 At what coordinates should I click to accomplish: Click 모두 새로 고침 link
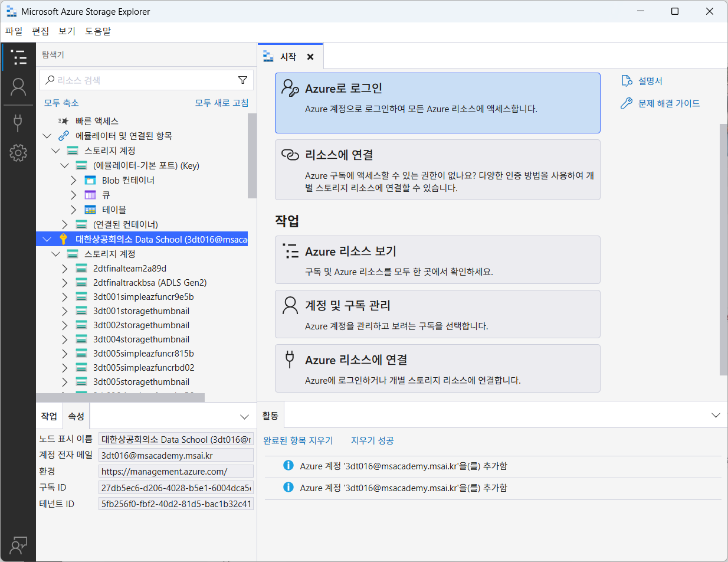tap(222, 103)
